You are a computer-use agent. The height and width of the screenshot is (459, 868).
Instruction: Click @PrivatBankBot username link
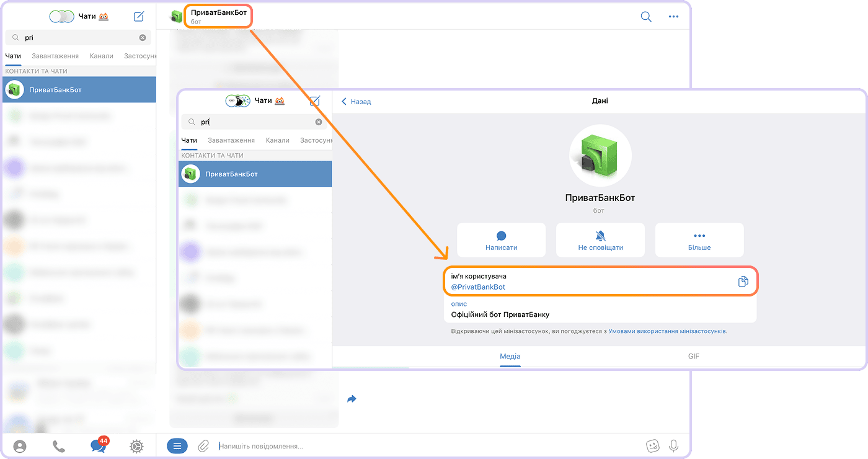(478, 287)
